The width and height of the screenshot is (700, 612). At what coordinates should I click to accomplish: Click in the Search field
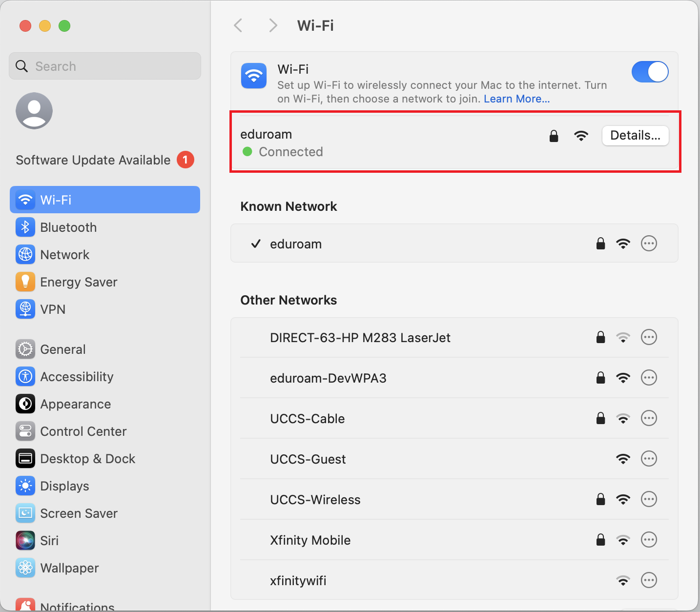coord(105,66)
